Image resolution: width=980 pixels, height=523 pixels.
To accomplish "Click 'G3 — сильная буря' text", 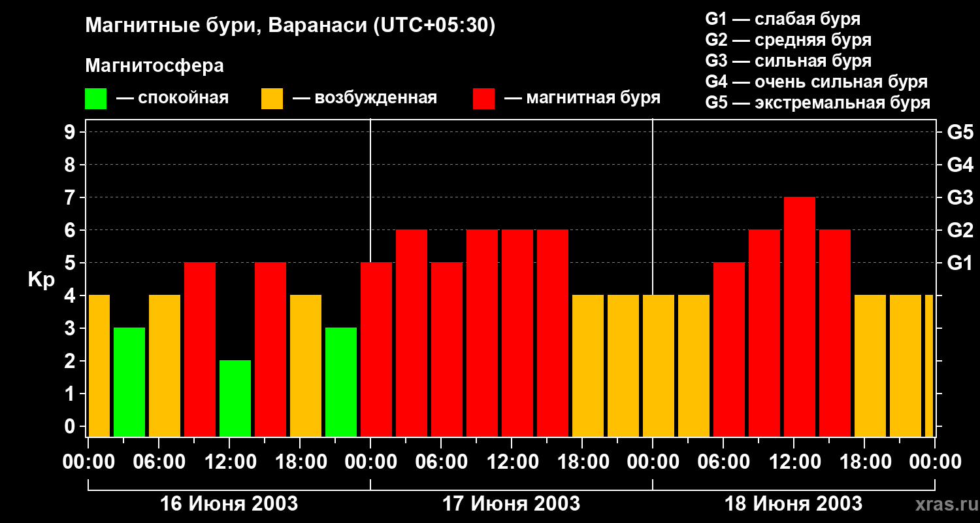I will pyautogui.click(x=789, y=60).
